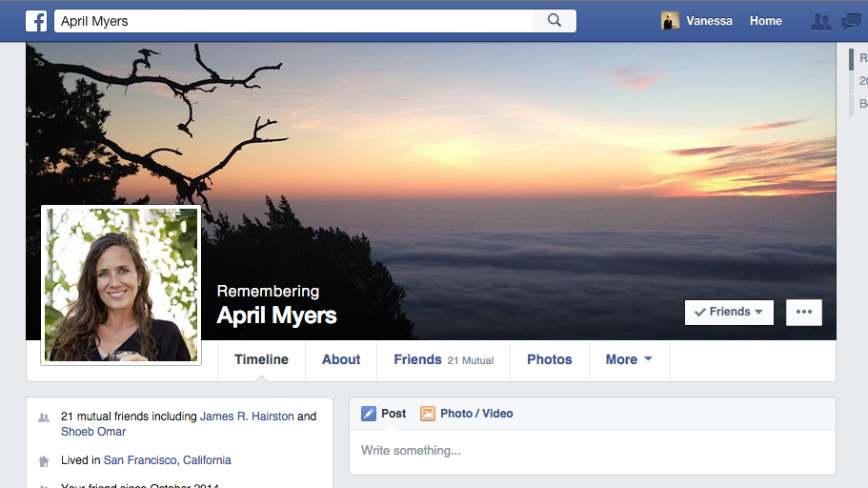
Task: Click Vanessa's small profile avatar
Action: coord(671,21)
